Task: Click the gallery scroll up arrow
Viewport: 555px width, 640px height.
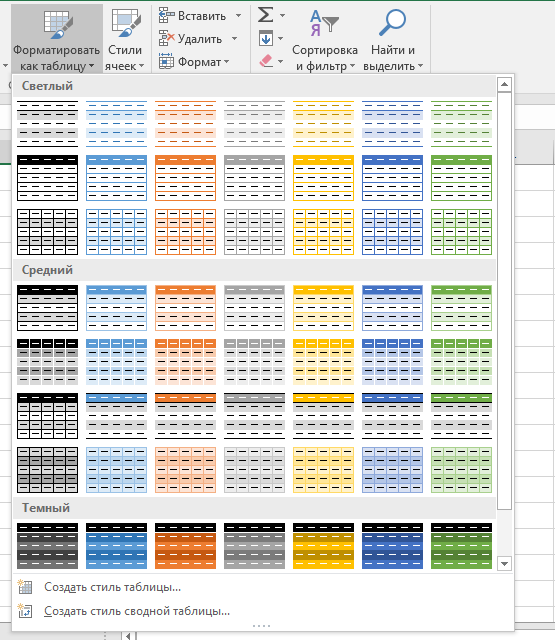Action: (x=504, y=84)
